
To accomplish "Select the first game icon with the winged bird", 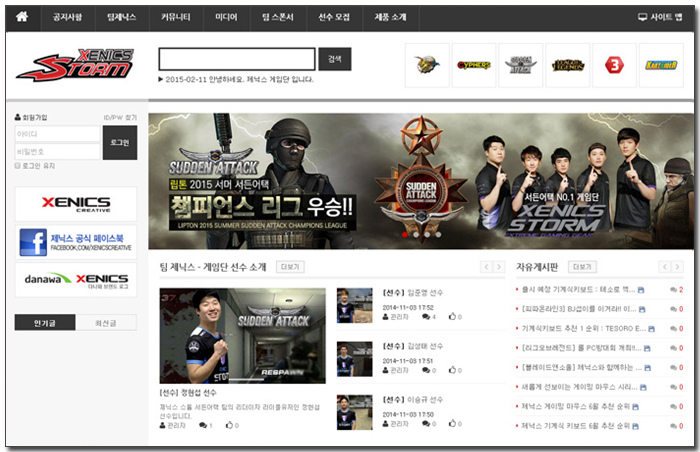I will [x=427, y=65].
